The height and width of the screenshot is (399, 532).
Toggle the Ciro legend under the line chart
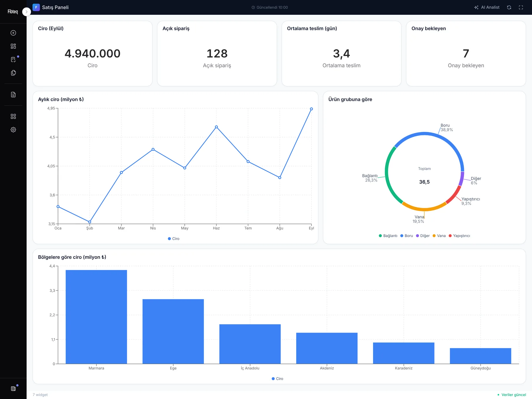pos(173,239)
